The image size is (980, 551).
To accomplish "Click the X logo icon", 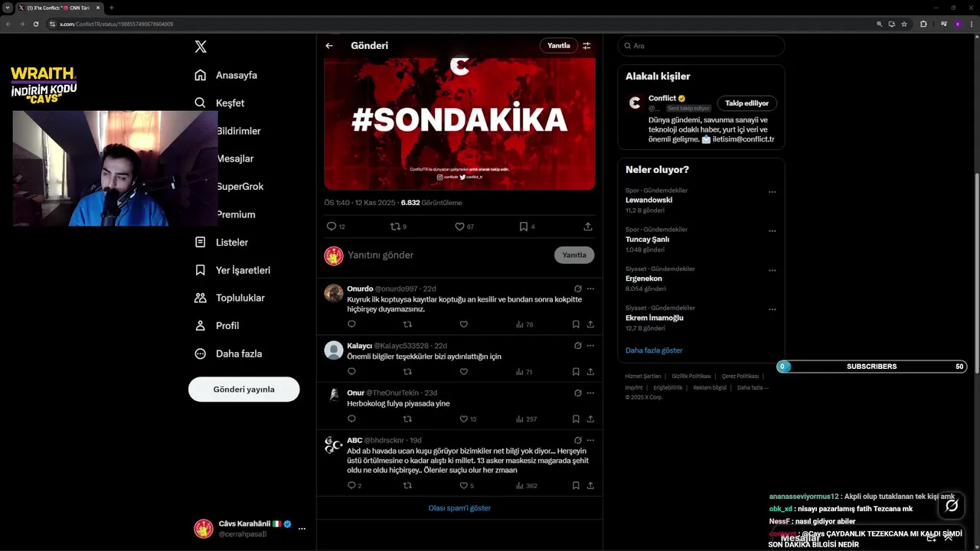I will 201,47.
